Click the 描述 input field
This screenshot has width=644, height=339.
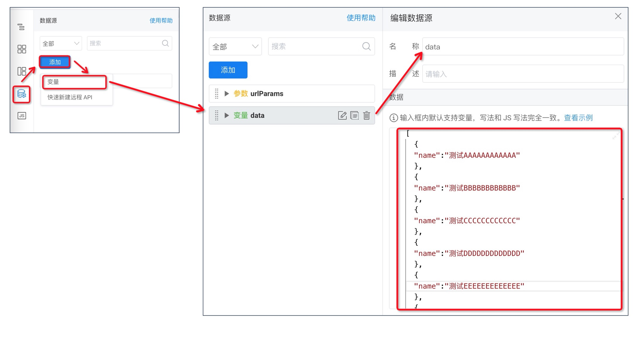pos(523,74)
